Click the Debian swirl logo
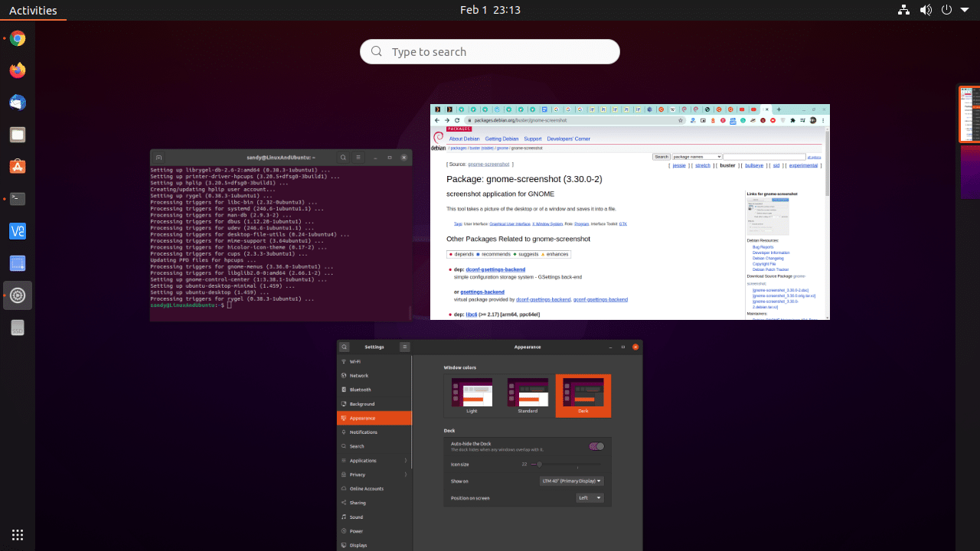 click(438, 135)
